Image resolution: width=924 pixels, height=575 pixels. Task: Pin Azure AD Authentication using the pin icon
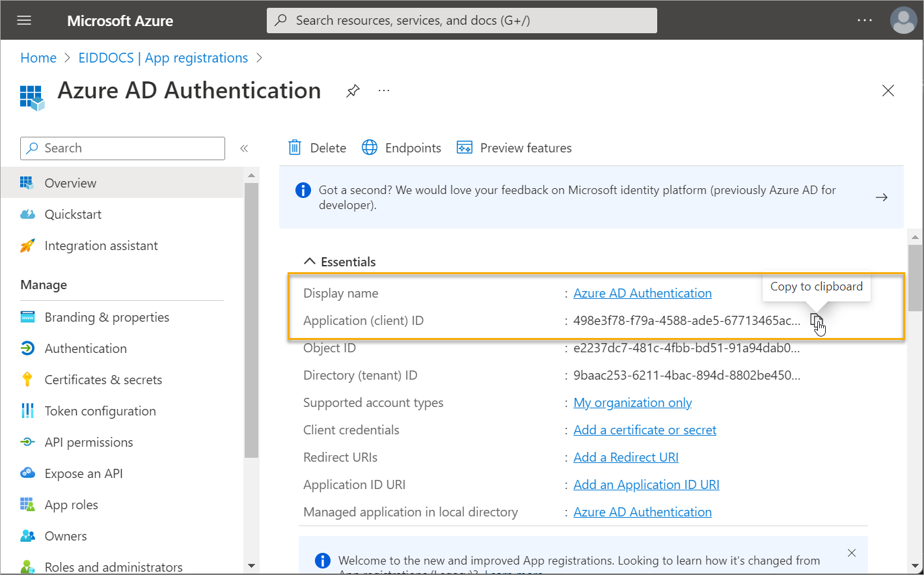[x=353, y=91]
